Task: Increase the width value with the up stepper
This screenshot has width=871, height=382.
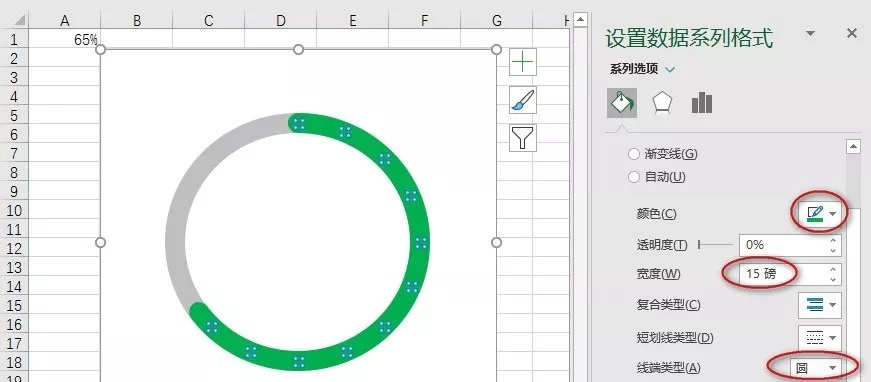Action: (x=833, y=269)
